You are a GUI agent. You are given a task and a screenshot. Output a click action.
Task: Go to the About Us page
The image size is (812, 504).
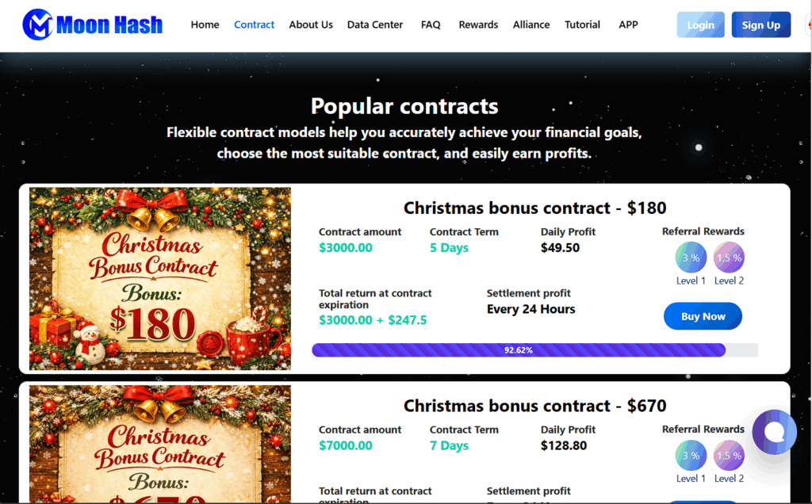click(311, 25)
